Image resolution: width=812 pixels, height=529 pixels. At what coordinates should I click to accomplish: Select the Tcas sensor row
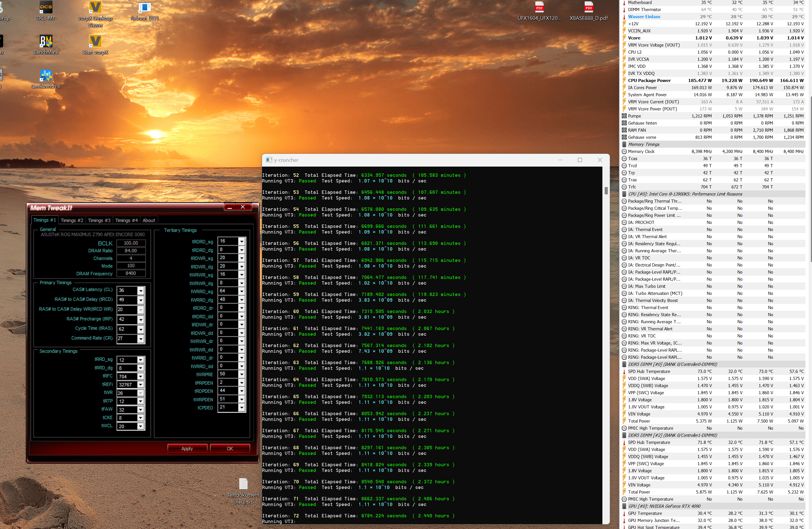713,159
